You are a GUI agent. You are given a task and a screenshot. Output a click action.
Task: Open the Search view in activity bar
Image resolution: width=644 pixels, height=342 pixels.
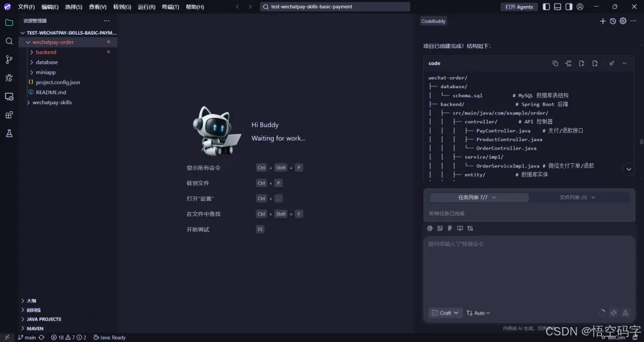click(x=9, y=41)
